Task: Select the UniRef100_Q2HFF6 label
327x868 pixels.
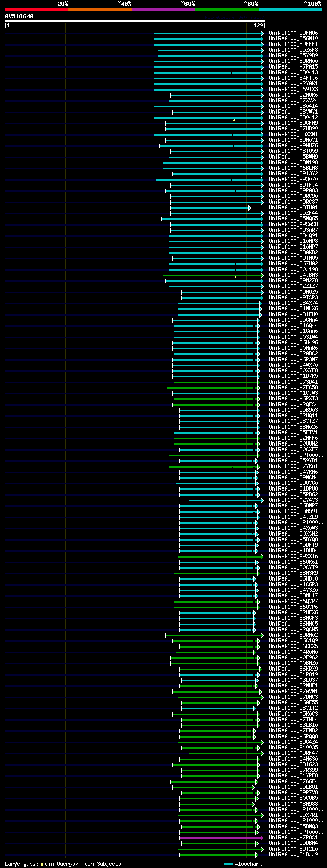Action: coord(293,438)
